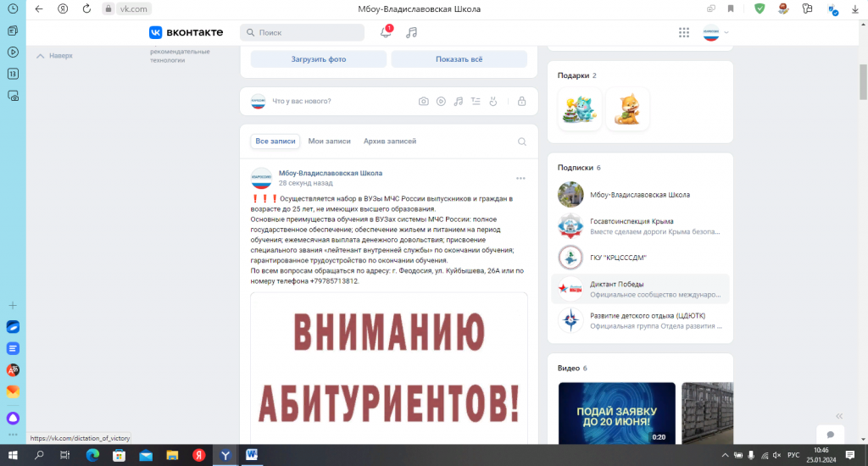
Task: Play the "Подай заявку до 20 июня" video
Action: 616,413
